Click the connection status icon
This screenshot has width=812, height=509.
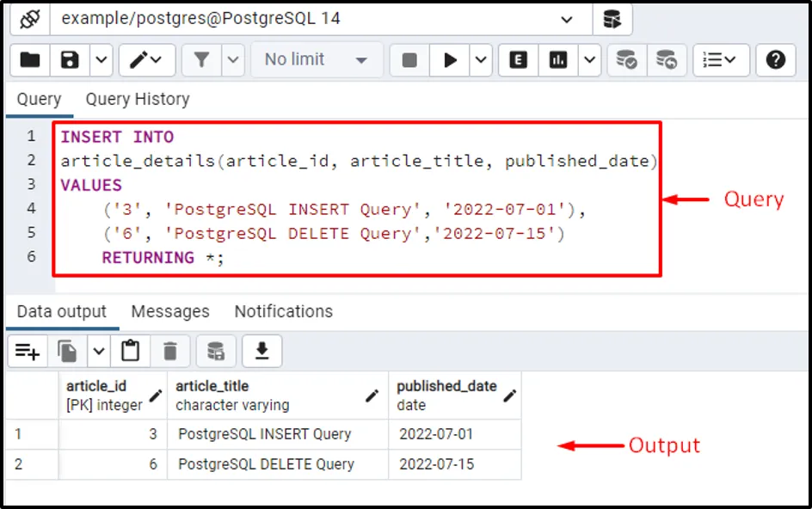click(x=30, y=19)
